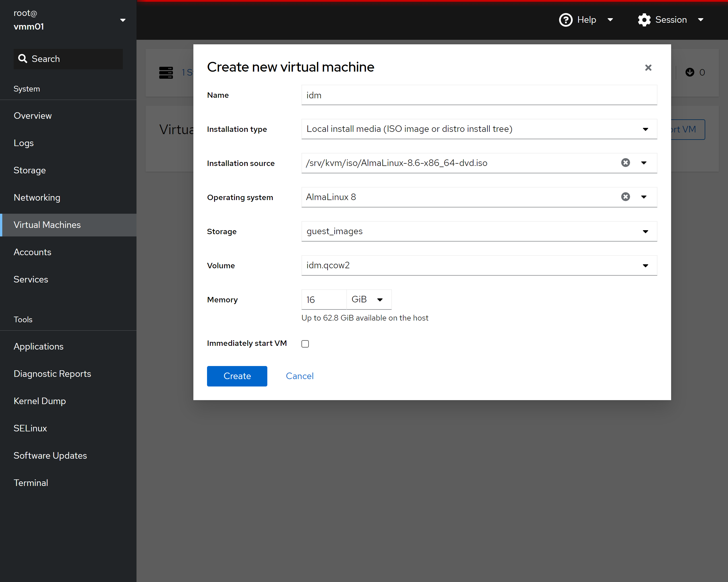Click the Session settings gear icon

point(644,20)
